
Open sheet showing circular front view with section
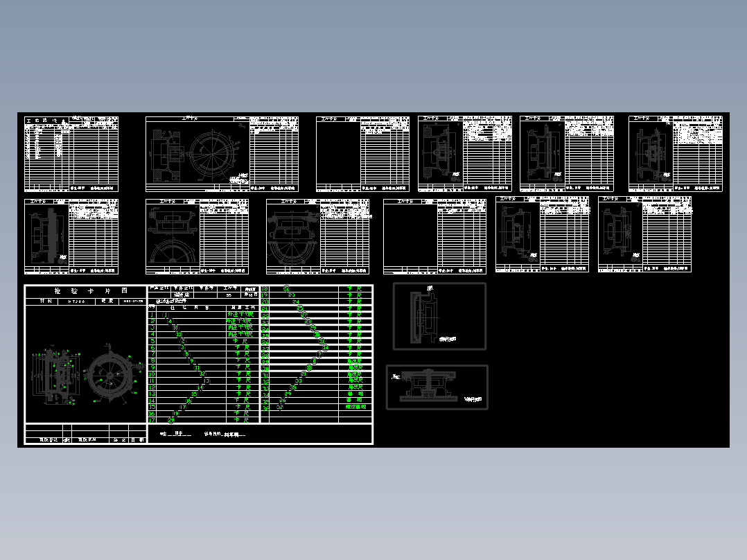222,154
